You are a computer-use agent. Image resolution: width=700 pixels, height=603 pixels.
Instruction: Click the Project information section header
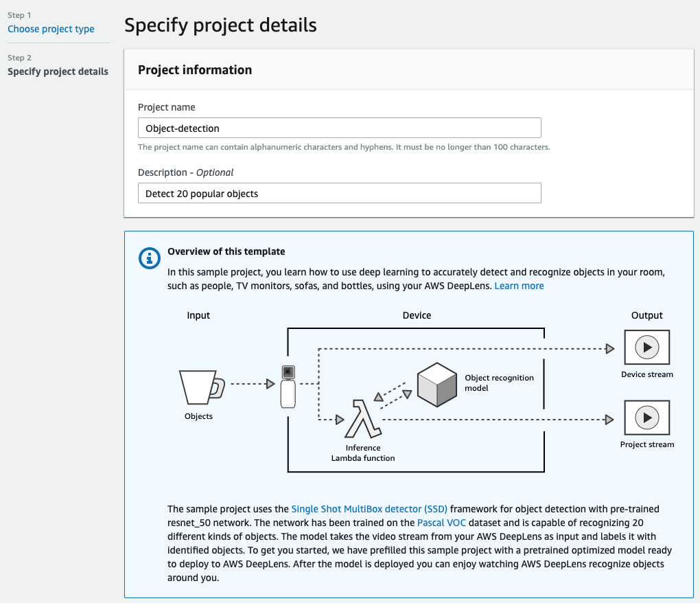click(195, 70)
